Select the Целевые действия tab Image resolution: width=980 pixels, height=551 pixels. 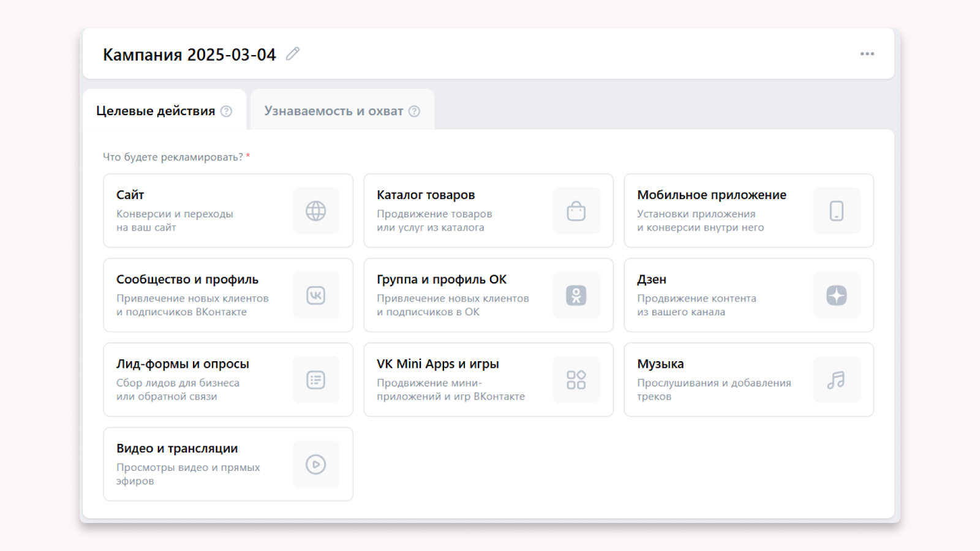click(156, 111)
